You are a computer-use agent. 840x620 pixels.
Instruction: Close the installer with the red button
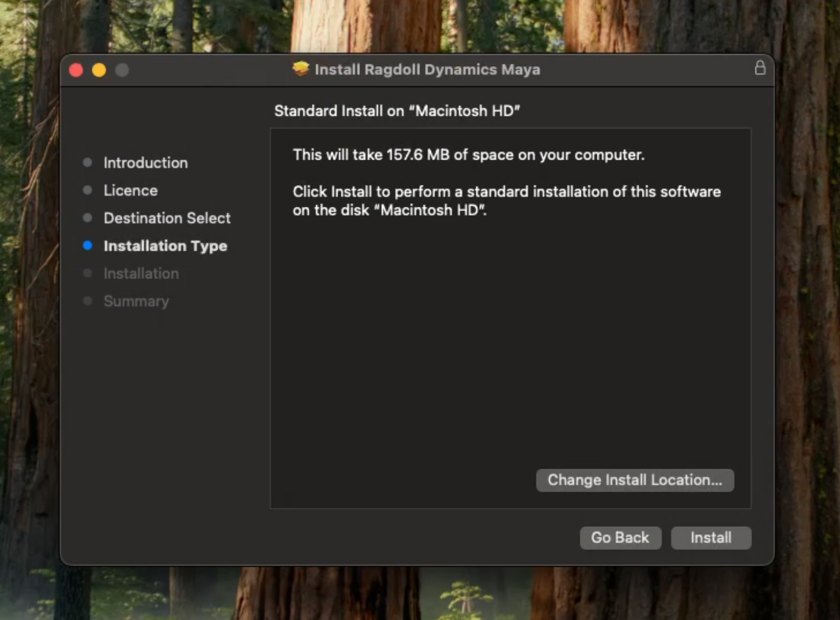point(76,70)
